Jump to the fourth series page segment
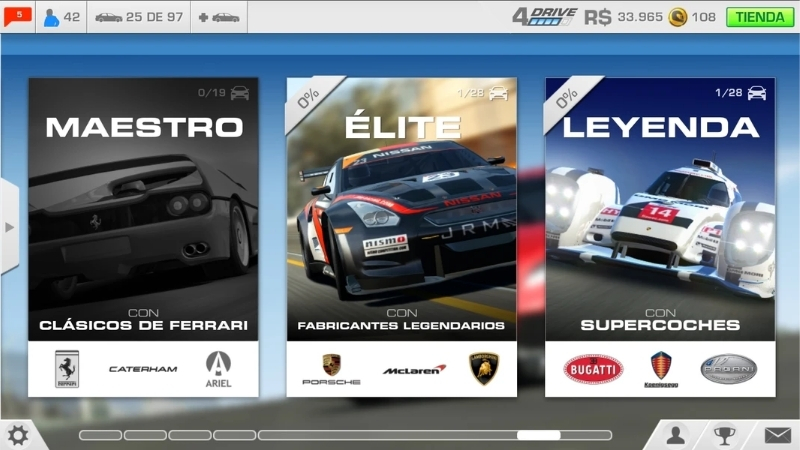The height and width of the screenshot is (450, 800). click(235, 435)
